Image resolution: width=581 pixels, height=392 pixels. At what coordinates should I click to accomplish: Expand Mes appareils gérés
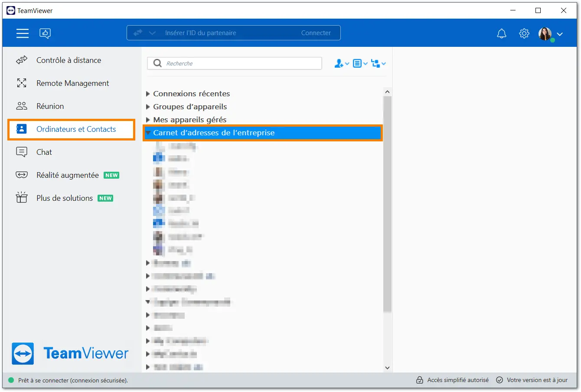[148, 120]
